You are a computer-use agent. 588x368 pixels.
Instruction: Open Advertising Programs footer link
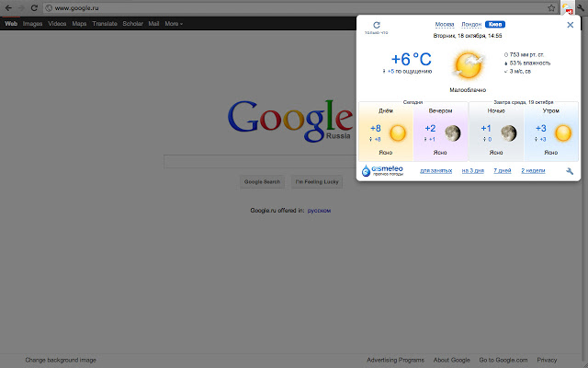(x=396, y=360)
